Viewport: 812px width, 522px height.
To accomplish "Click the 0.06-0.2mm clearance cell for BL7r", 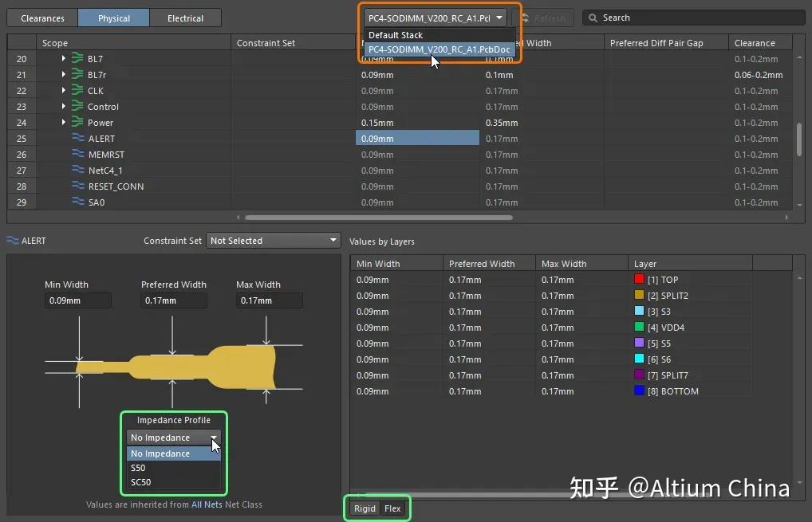I will coord(759,75).
